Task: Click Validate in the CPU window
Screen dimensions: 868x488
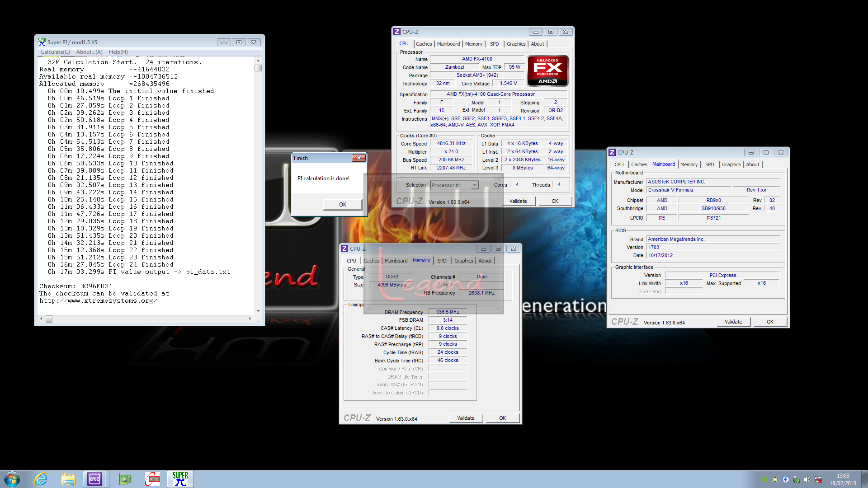Action: 518,201
